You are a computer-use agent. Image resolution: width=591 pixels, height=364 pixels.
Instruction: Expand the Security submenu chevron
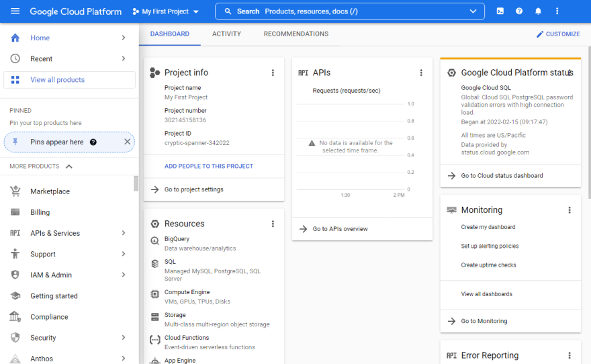pos(124,337)
